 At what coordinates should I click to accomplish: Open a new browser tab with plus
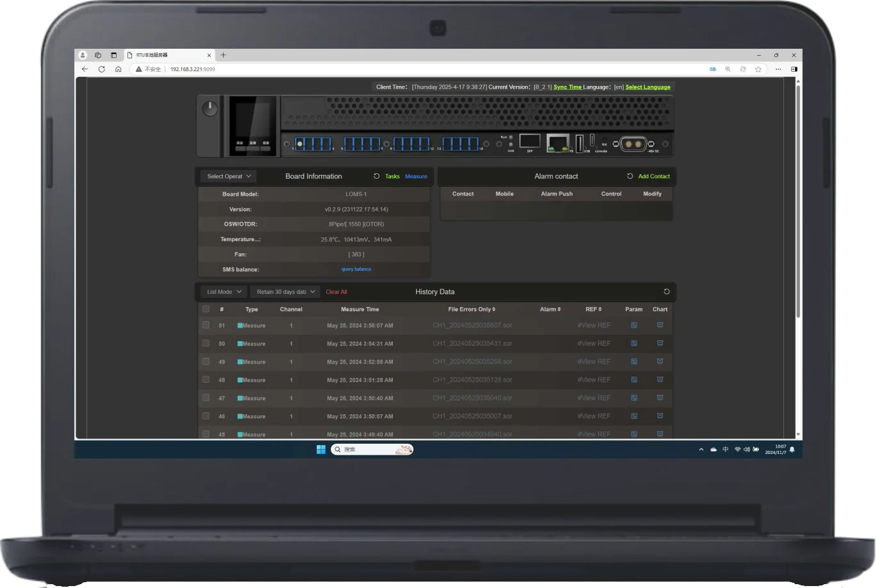[x=223, y=55]
